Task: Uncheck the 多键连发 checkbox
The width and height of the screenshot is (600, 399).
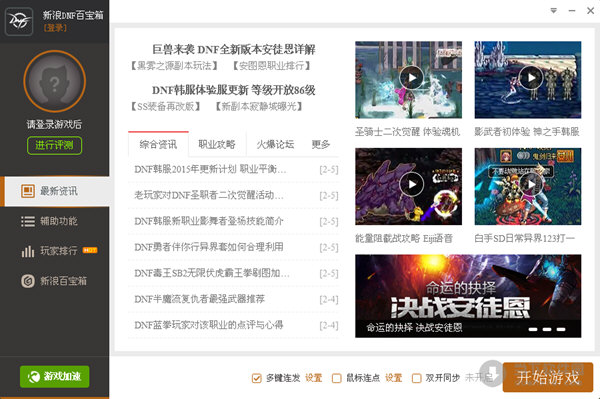Action: pos(256,378)
